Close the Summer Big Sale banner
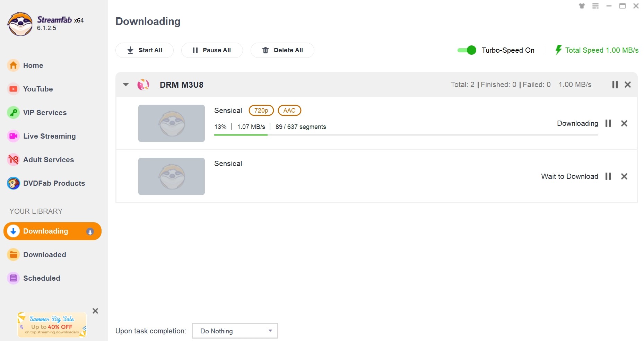 [95, 311]
